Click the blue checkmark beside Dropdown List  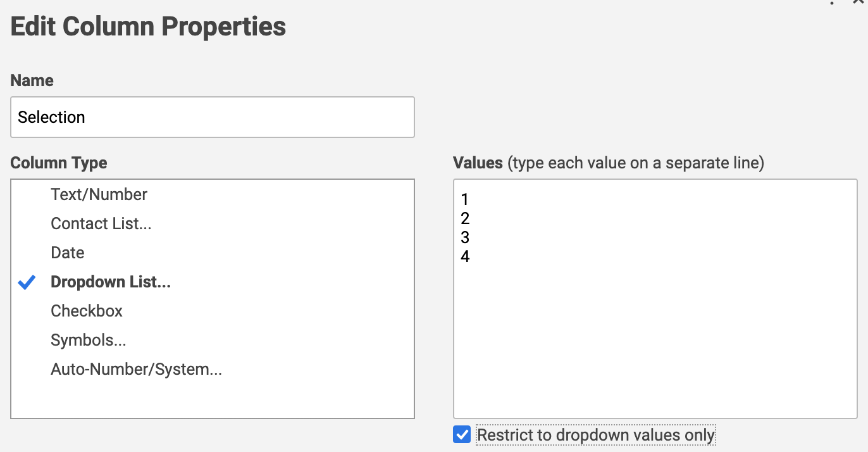[27, 282]
